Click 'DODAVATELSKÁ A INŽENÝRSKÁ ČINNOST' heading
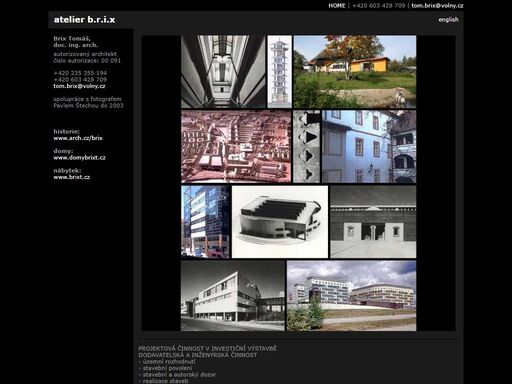Image resolution: width=512 pixels, height=384 pixels. (x=198, y=355)
